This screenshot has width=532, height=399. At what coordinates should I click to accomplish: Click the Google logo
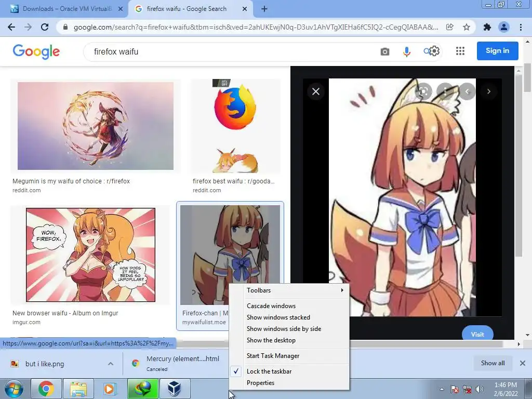point(36,51)
